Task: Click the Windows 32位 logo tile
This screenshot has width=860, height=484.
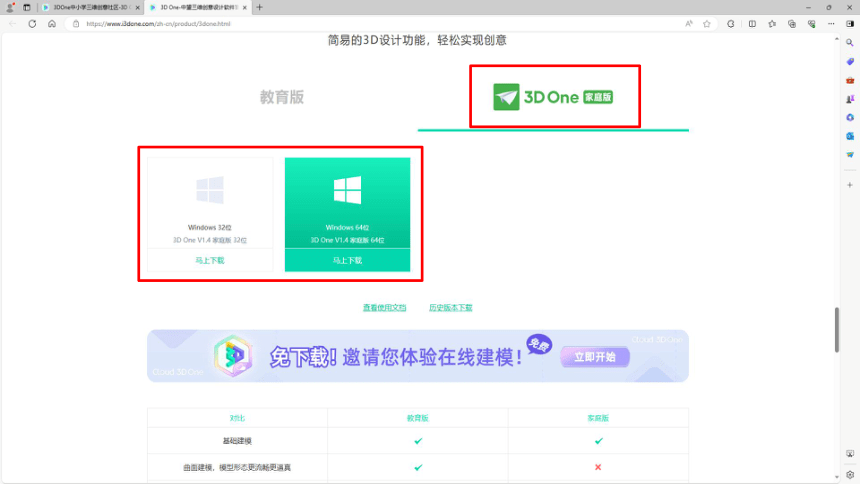Action: point(210,190)
